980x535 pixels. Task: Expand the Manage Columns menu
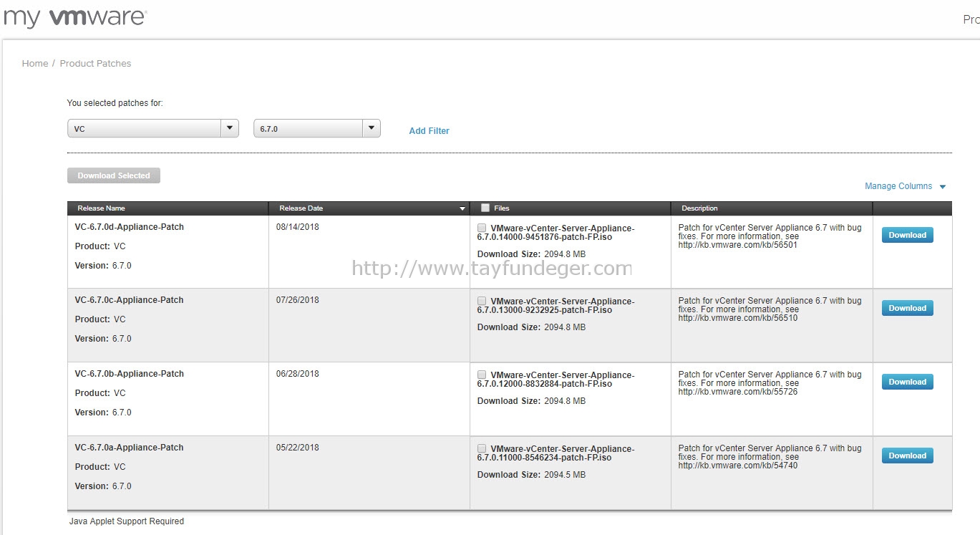tap(906, 186)
